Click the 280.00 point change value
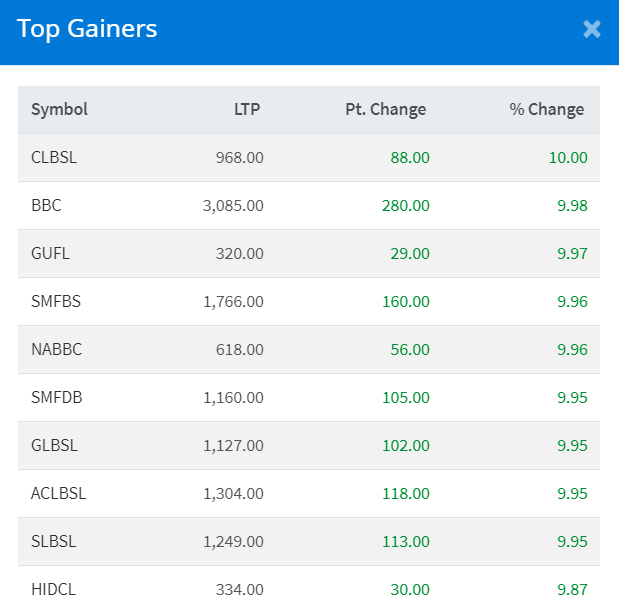Image resolution: width=619 pixels, height=607 pixels. click(x=405, y=205)
